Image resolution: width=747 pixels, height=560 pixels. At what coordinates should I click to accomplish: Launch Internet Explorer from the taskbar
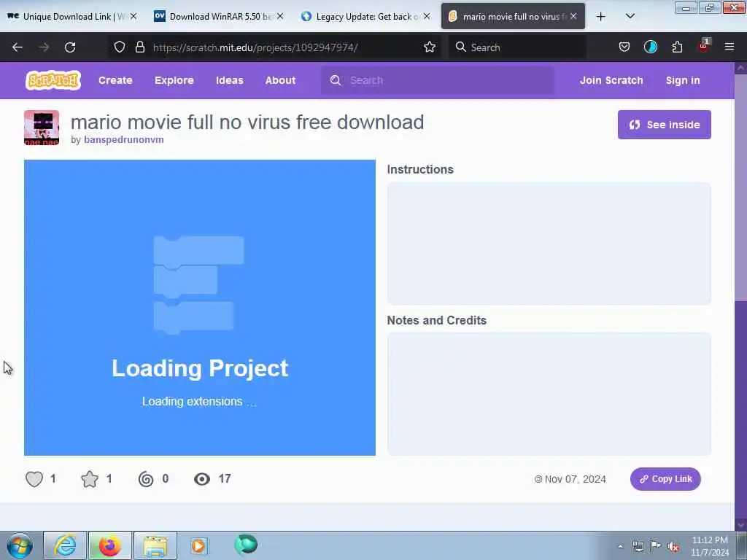pyautogui.click(x=65, y=545)
